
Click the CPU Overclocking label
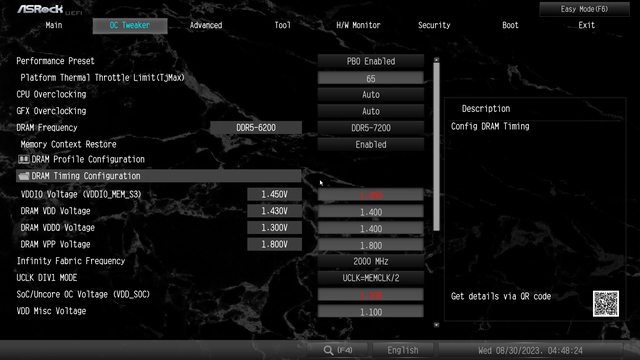51,94
